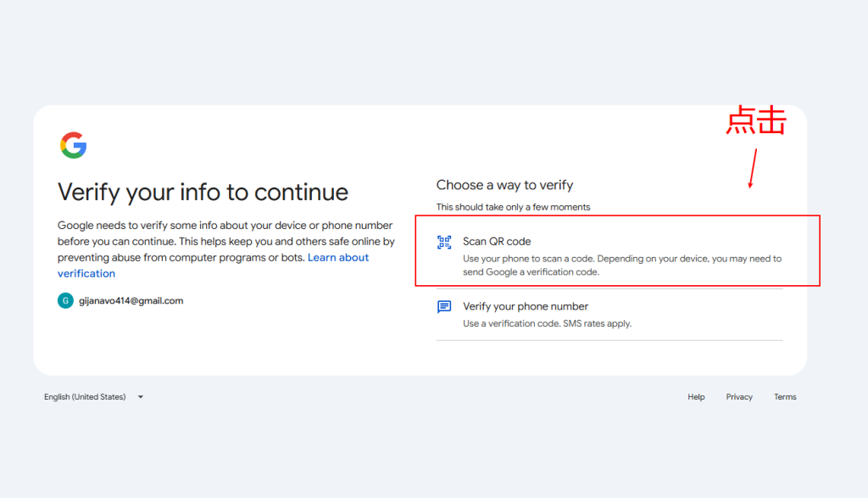The width and height of the screenshot is (868, 498).
Task: Click the "Verify your info to continue" heading
Action: pos(203,193)
